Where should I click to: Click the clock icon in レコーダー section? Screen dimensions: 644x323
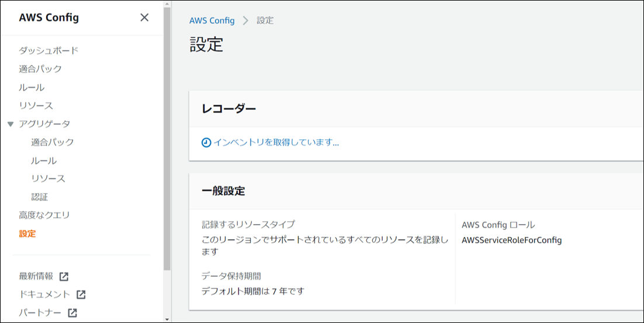[x=206, y=143]
